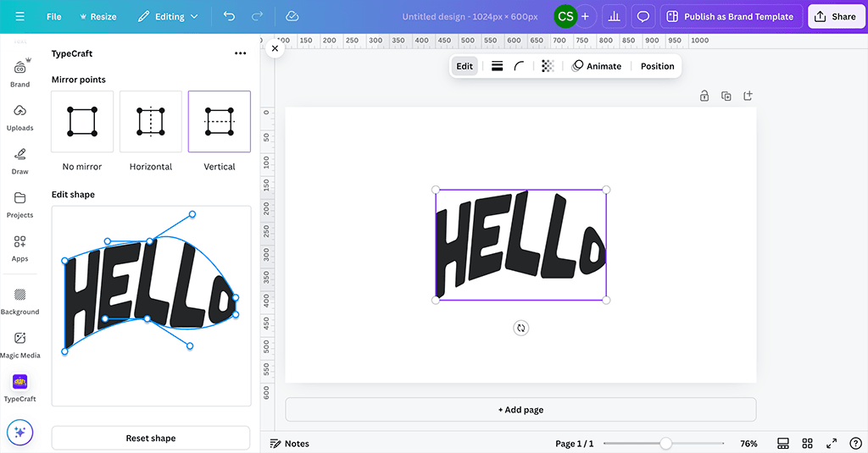Select the Vertical mirror option
This screenshot has width=868, height=453.
tap(220, 122)
